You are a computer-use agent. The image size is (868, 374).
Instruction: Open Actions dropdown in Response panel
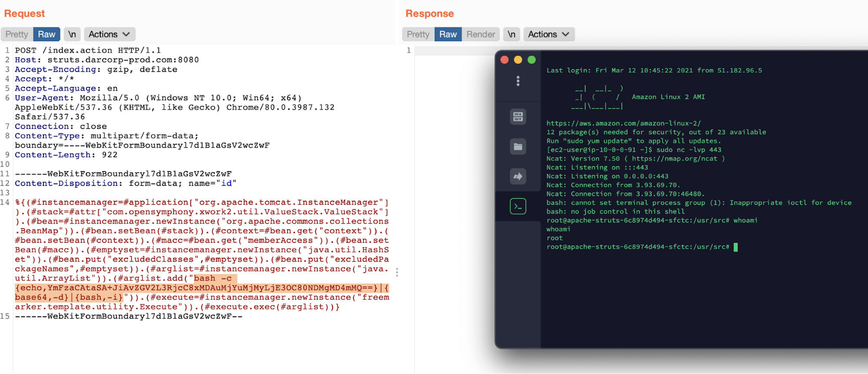[x=549, y=34]
